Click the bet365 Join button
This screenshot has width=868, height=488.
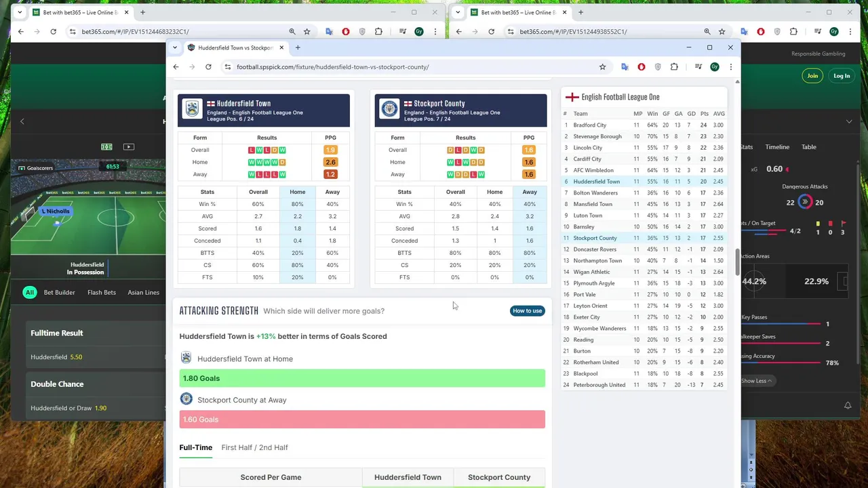(812, 76)
